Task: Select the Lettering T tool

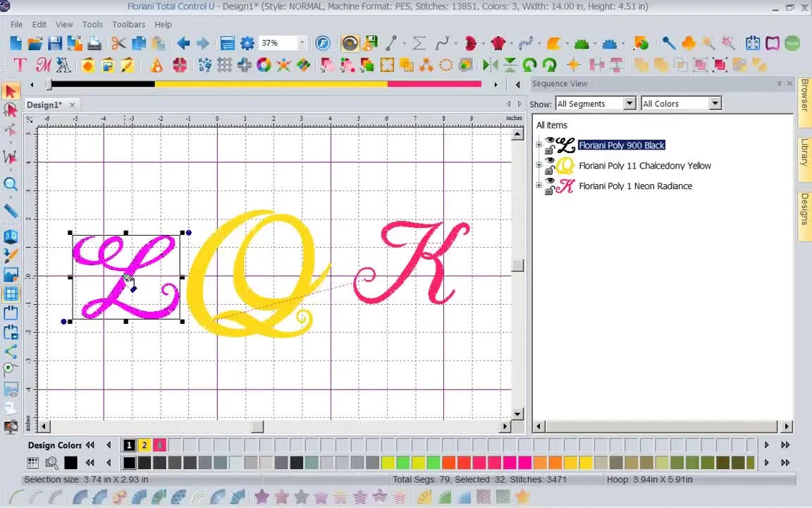Action: pos(19,65)
